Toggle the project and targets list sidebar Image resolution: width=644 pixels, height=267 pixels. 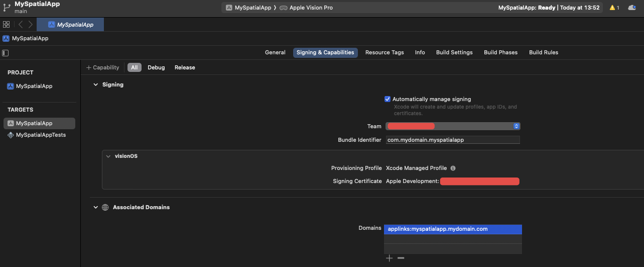click(6, 53)
